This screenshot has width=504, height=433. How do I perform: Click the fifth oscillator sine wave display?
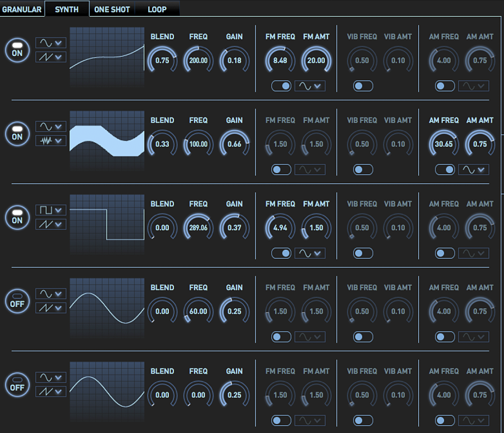pyautogui.click(x=107, y=392)
